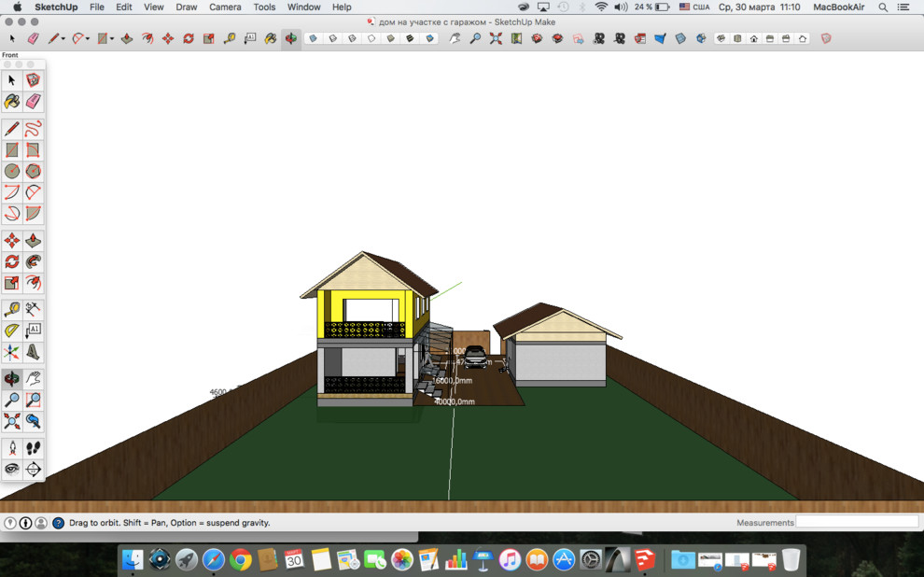Select the Polygon tool in the left palette
The image size is (924, 577).
coord(33,172)
